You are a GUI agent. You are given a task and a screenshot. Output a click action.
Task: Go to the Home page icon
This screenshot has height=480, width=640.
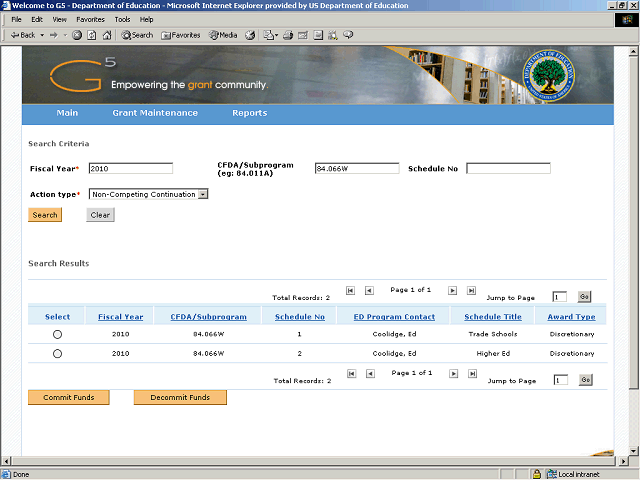point(107,35)
